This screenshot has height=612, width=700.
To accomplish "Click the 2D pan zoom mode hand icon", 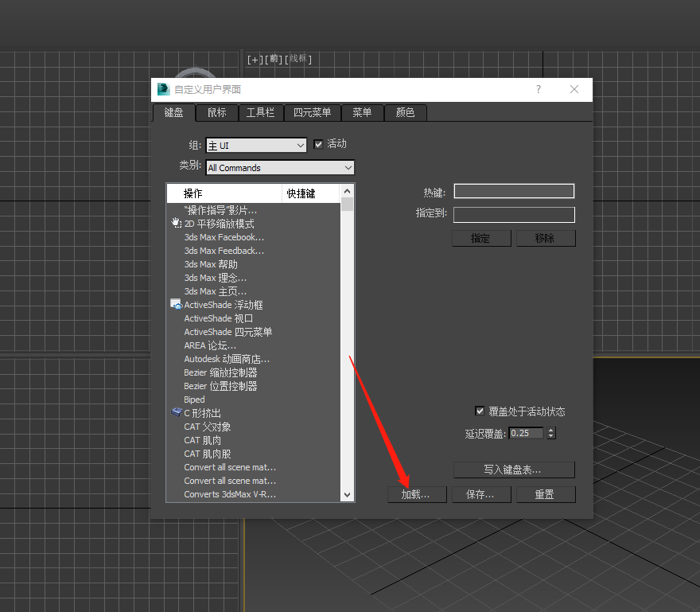I will point(177,223).
